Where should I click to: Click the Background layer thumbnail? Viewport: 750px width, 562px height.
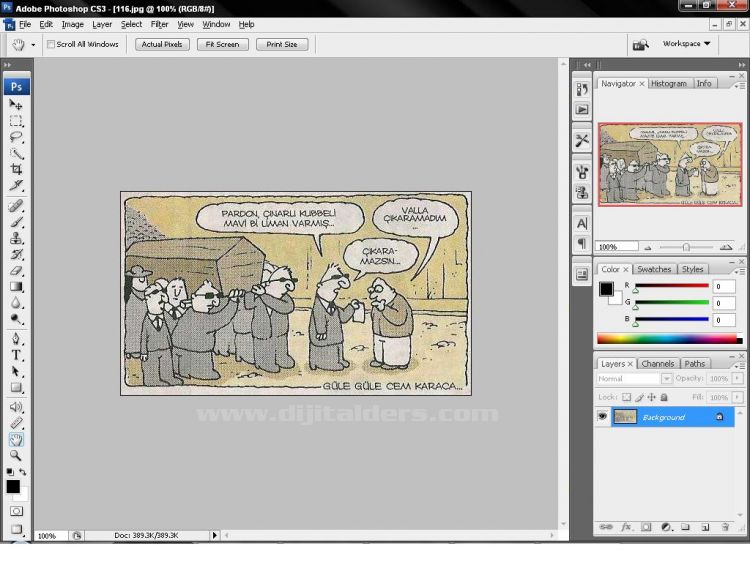625,417
